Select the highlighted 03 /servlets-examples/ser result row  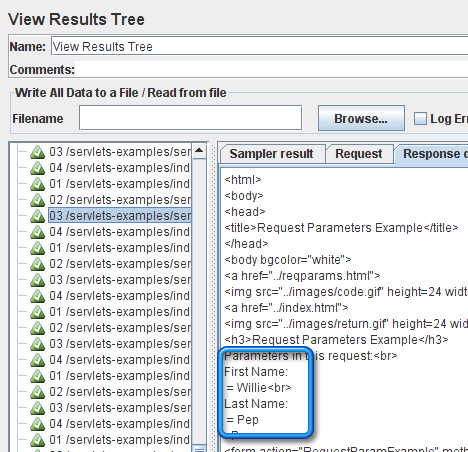coord(120,216)
